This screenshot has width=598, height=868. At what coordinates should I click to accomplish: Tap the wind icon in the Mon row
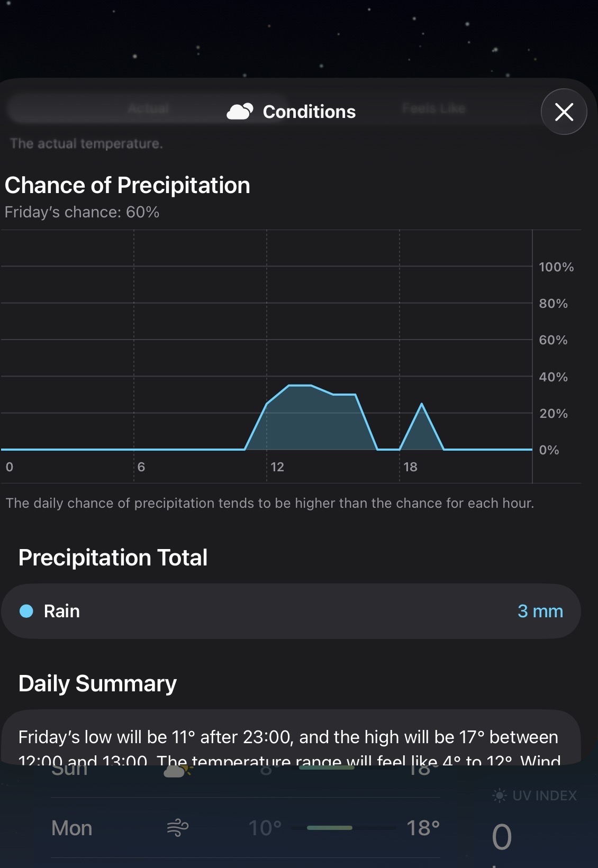pos(178,828)
